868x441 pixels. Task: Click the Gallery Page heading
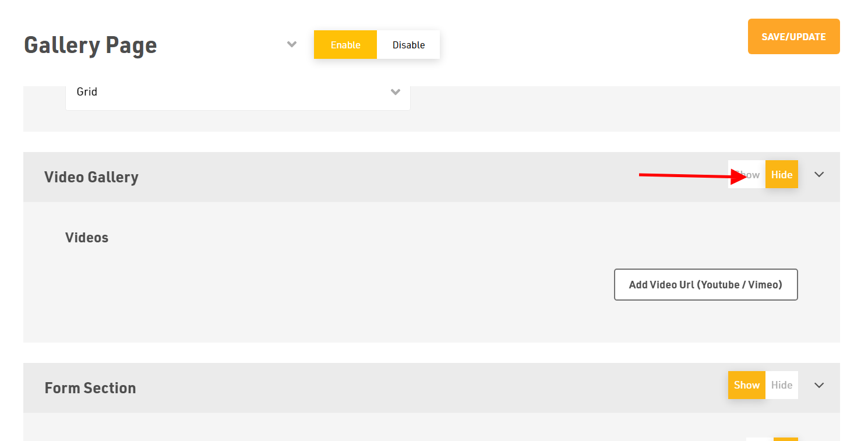(x=90, y=45)
